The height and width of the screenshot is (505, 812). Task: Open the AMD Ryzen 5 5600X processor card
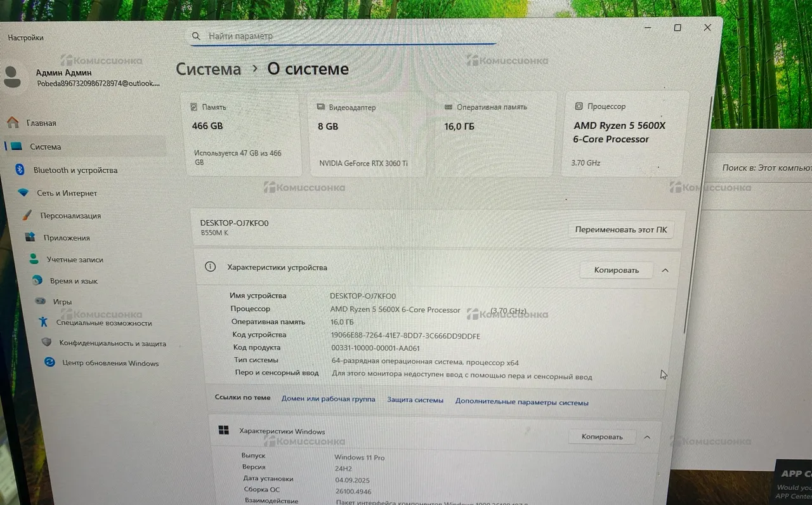pos(625,133)
